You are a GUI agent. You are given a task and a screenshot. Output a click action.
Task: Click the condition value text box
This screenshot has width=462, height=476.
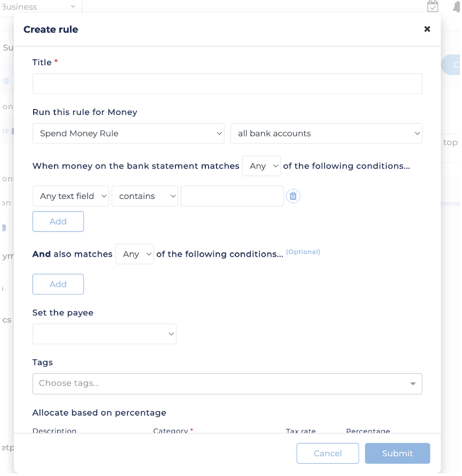point(232,196)
